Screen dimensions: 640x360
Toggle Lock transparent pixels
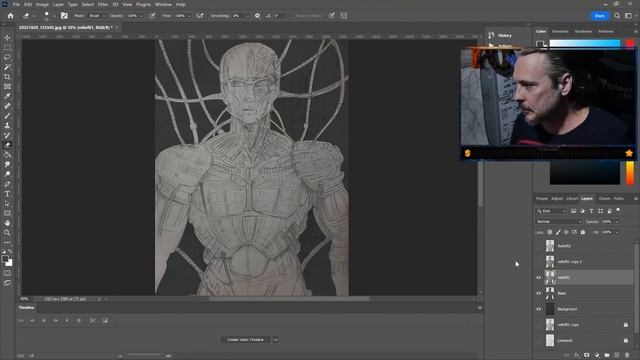click(x=550, y=232)
